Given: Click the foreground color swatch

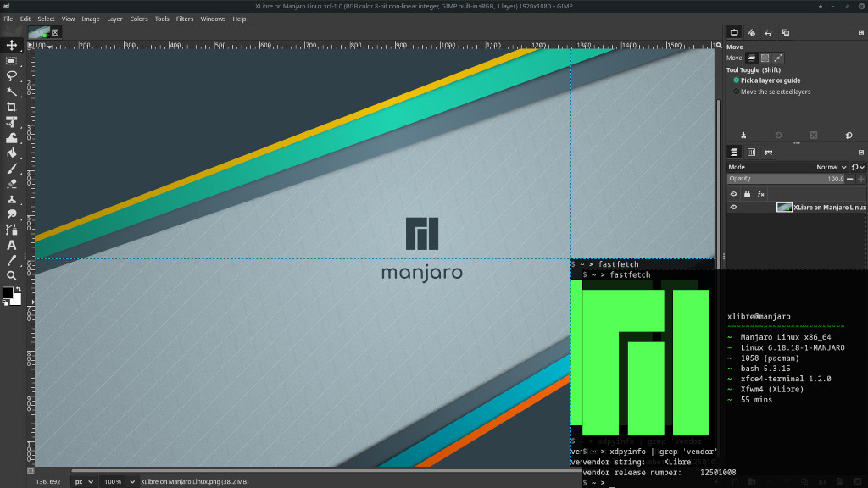Looking at the screenshot, I should (x=8, y=292).
